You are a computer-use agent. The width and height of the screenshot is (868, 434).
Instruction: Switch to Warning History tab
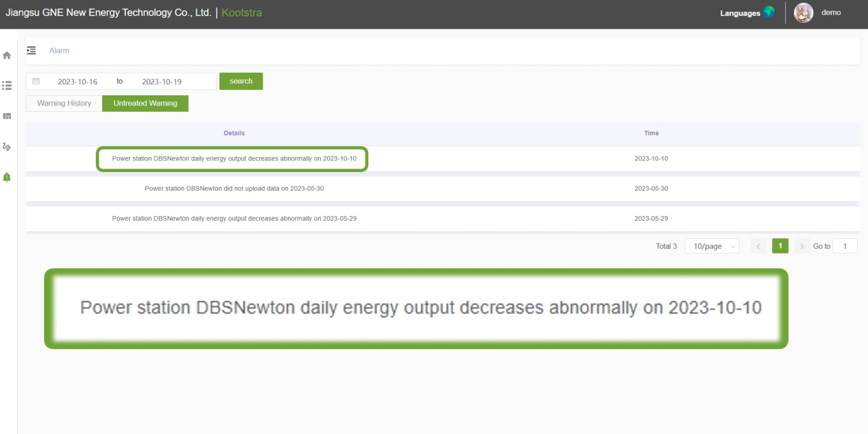64,104
